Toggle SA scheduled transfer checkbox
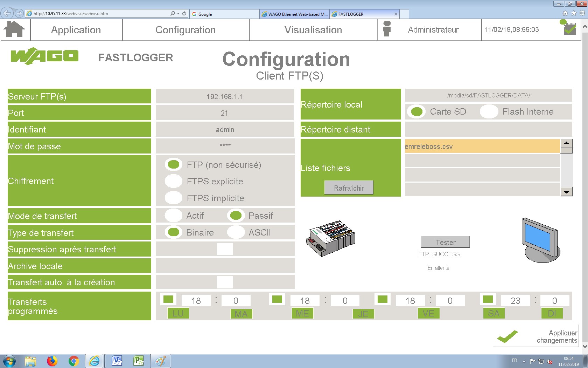The width and height of the screenshot is (588, 368). pyautogui.click(x=488, y=299)
